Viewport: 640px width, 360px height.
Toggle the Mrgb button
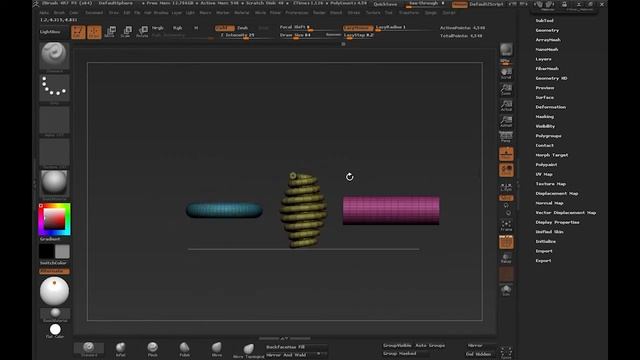[x=158, y=28]
